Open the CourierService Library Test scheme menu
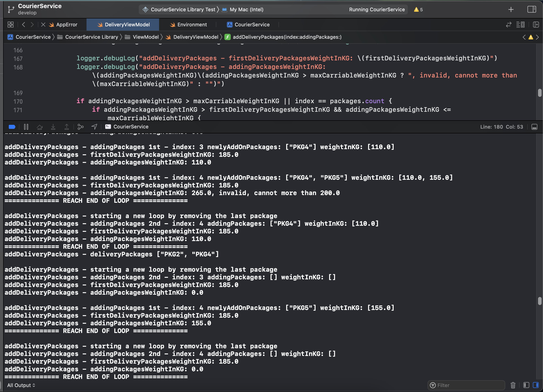Viewport: 543px width, 392px height. click(x=183, y=10)
